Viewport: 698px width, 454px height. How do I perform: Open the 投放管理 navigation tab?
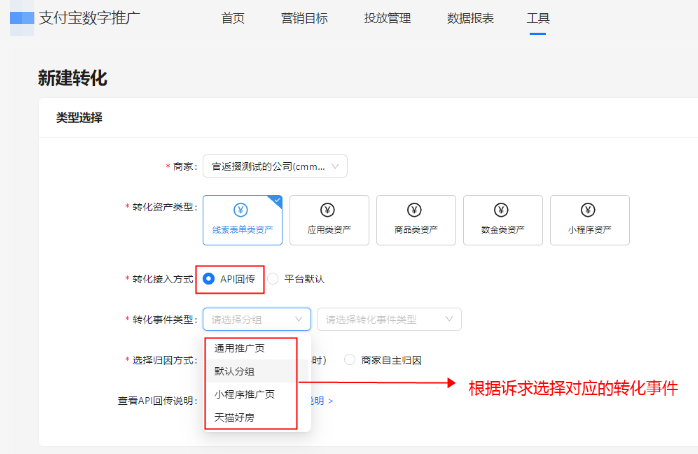coord(388,18)
